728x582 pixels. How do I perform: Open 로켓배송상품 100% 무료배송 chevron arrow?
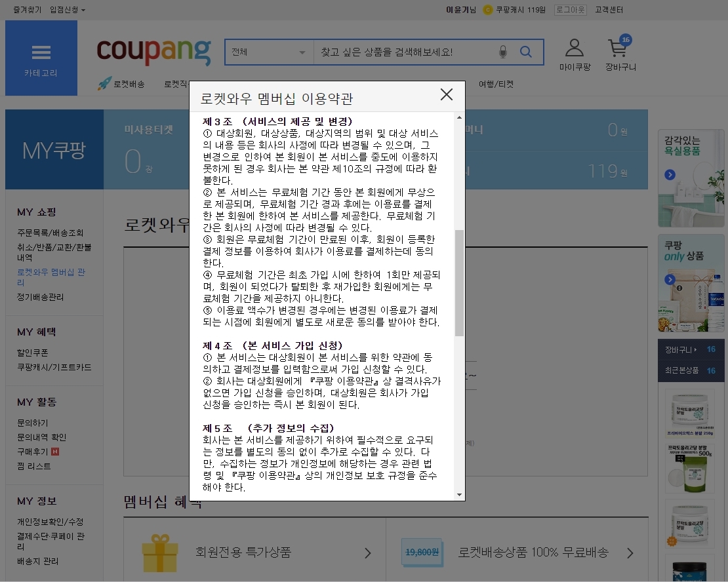pyautogui.click(x=630, y=553)
